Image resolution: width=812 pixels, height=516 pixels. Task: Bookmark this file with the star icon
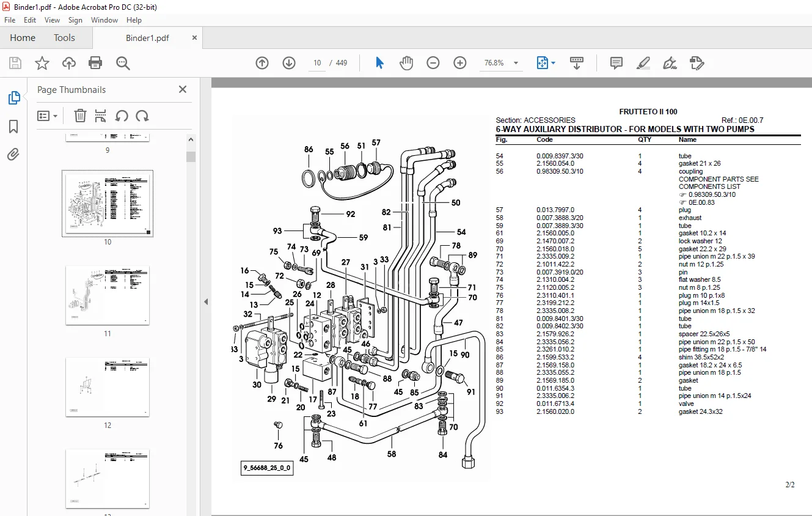point(42,63)
